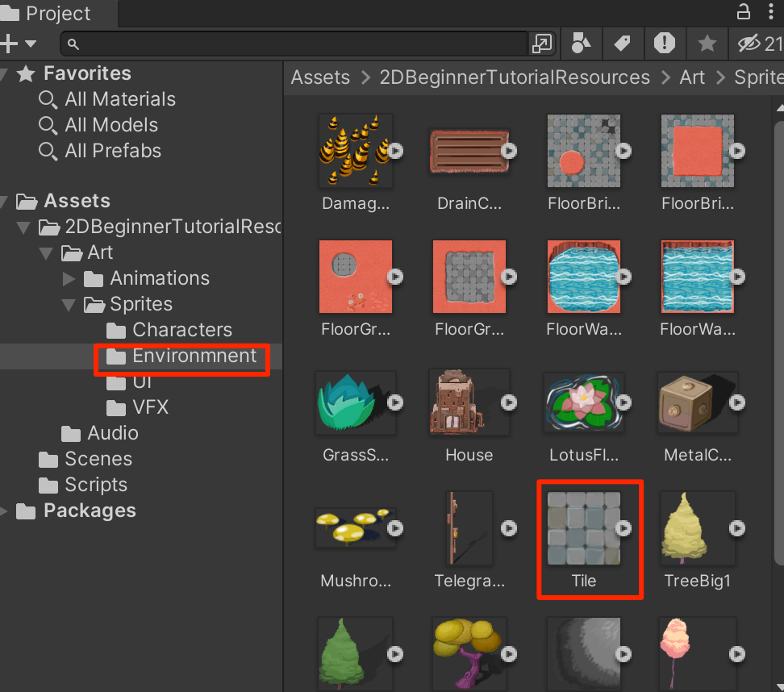Select the DrainC... sprite thumbnail
Image resolution: width=784 pixels, height=692 pixels.
click(469, 151)
